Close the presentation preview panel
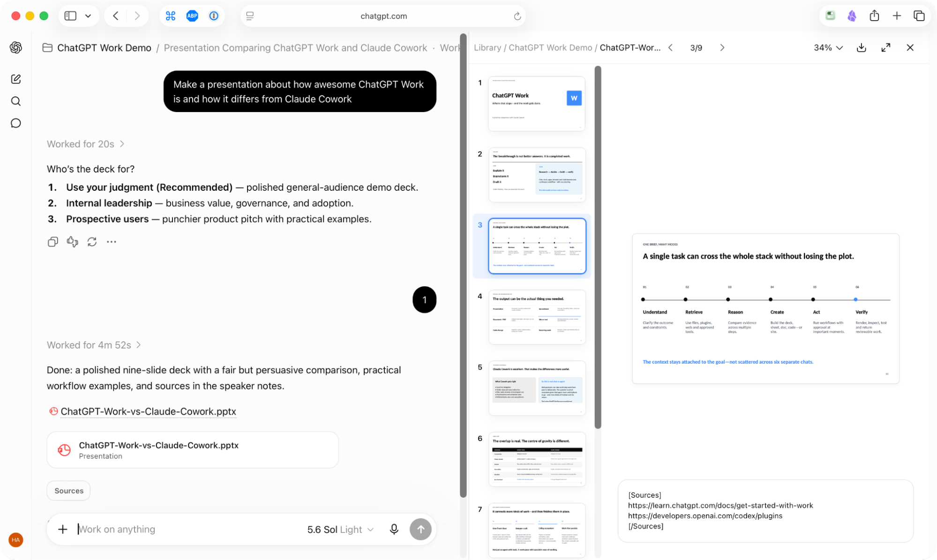 pos(910,47)
